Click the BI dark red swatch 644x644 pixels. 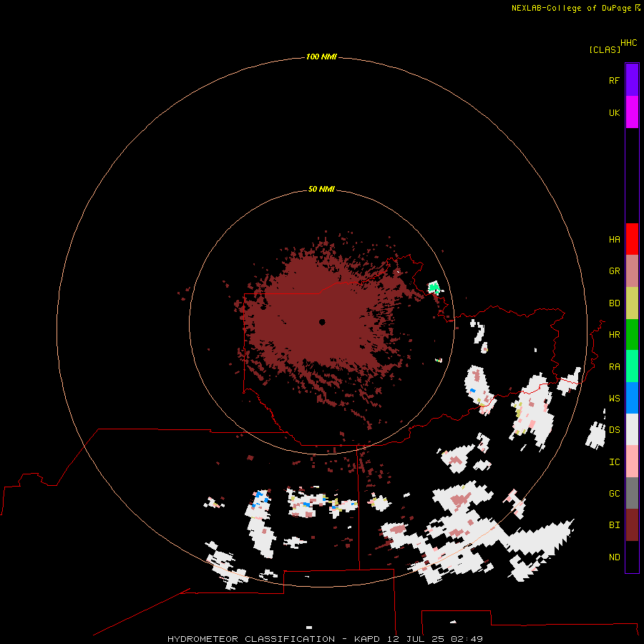[x=632, y=525]
